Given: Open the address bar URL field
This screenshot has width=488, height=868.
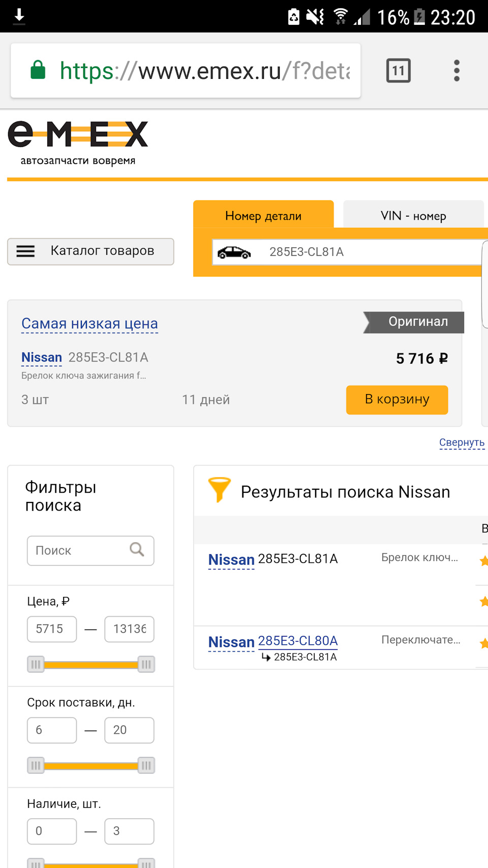Looking at the screenshot, I should [x=186, y=71].
